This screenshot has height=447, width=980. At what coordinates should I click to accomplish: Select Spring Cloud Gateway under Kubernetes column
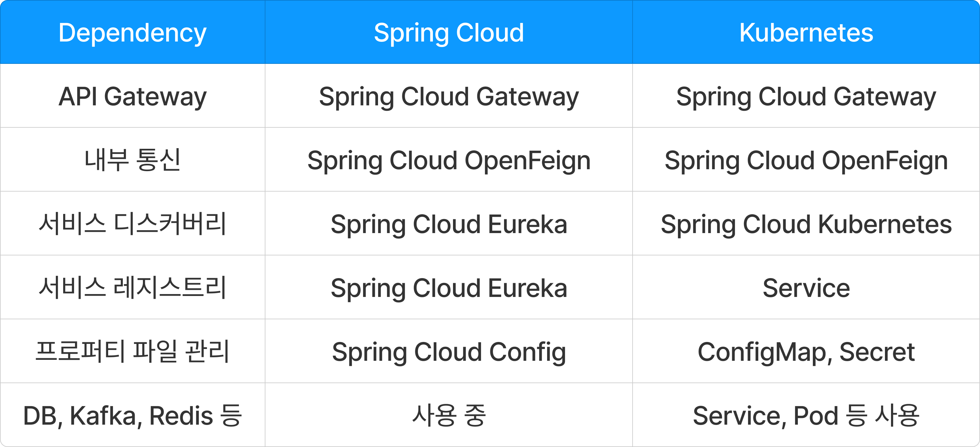[x=806, y=97]
